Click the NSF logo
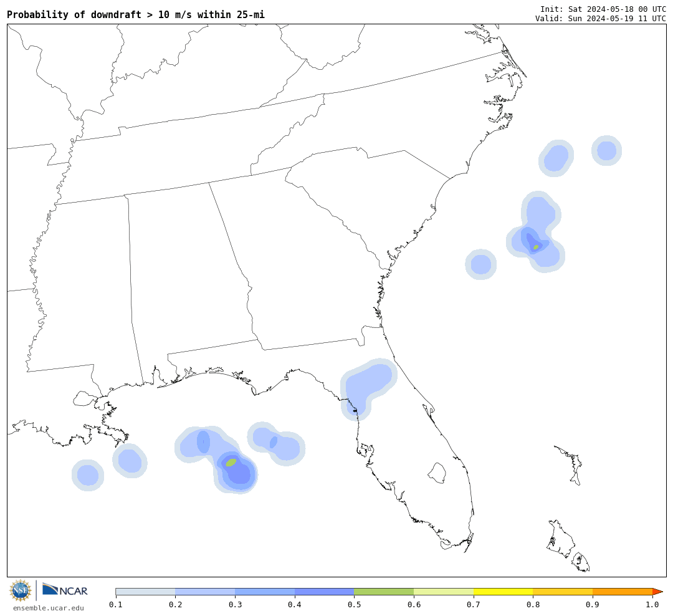This screenshot has height=616, width=673. click(20, 590)
